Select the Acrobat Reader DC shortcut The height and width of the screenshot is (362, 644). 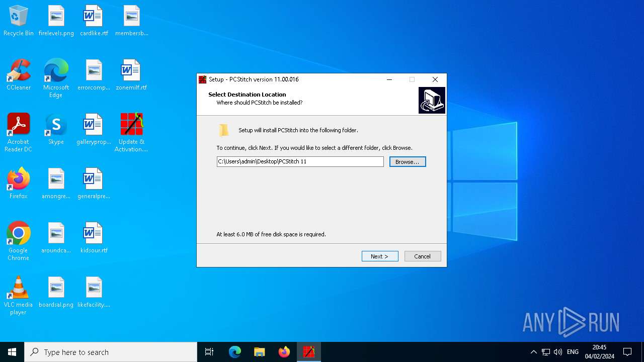(19, 133)
